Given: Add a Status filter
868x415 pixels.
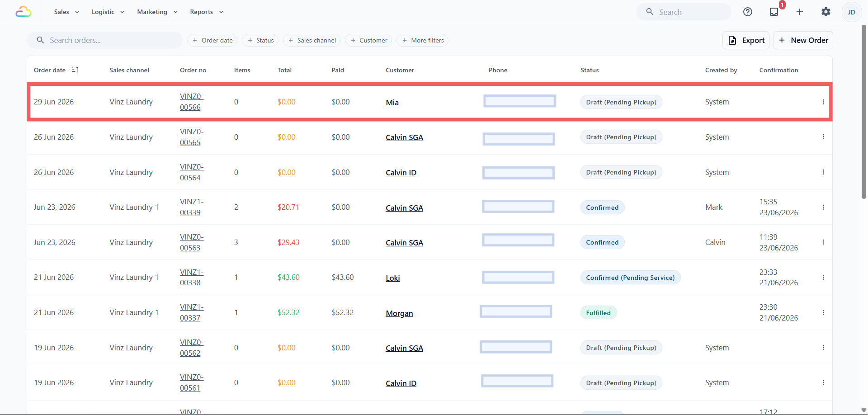Looking at the screenshot, I should 260,40.
